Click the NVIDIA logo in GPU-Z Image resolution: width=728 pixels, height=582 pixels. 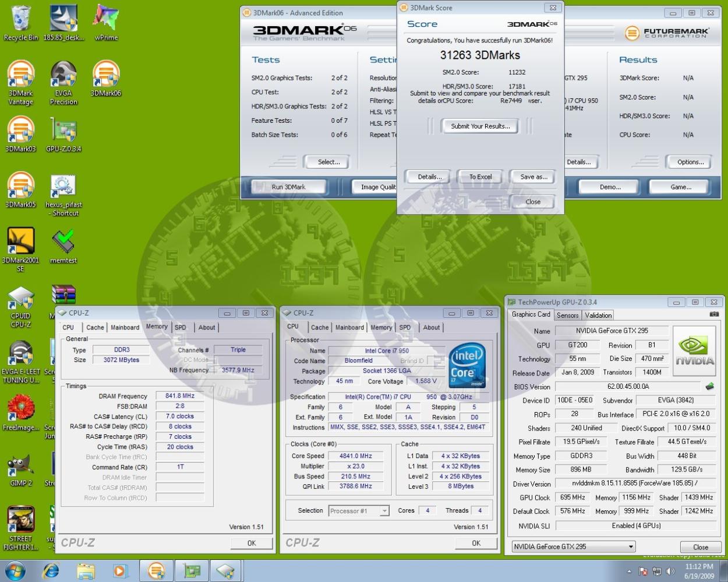coord(694,351)
